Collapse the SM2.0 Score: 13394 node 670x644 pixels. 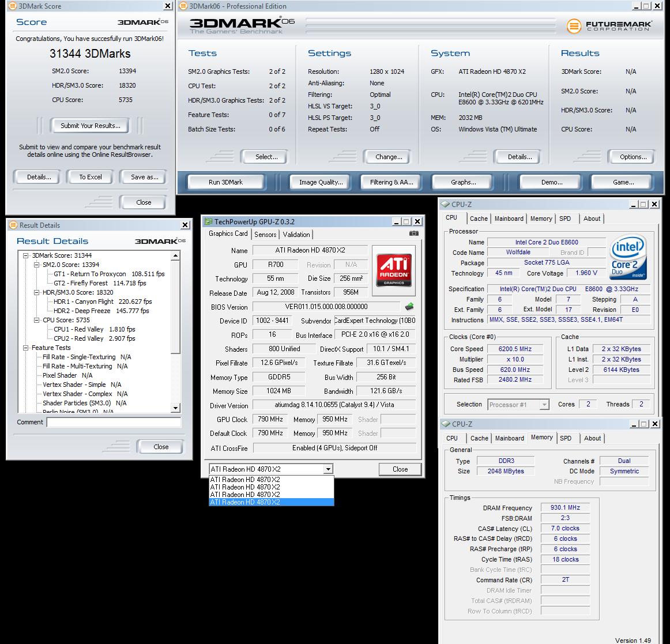[x=37, y=265]
